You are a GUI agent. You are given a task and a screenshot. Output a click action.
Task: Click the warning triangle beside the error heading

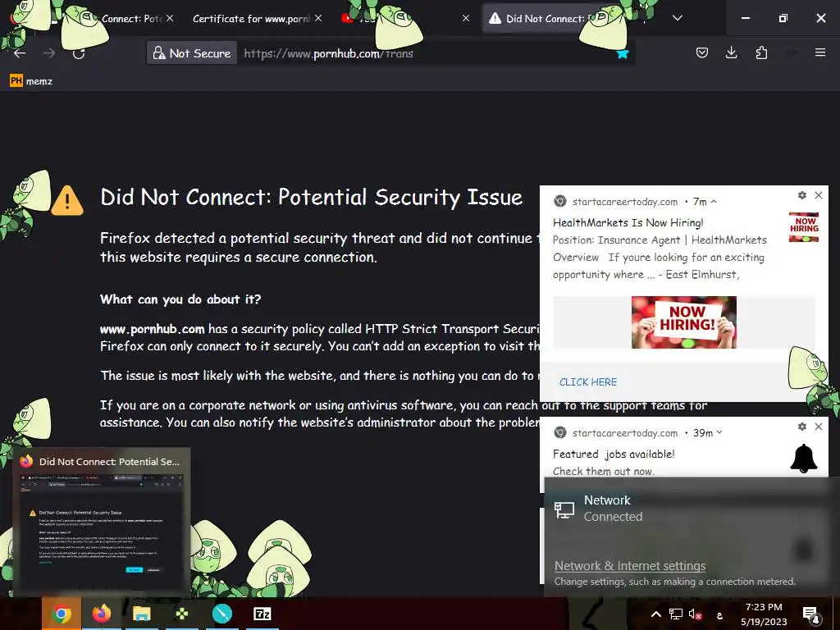click(67, 200)
